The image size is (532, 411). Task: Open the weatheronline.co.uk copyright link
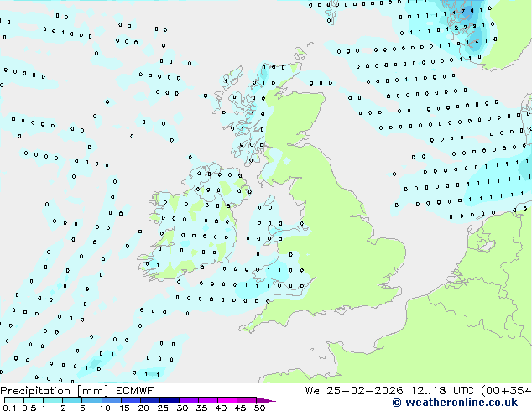[x=455, y=403]
